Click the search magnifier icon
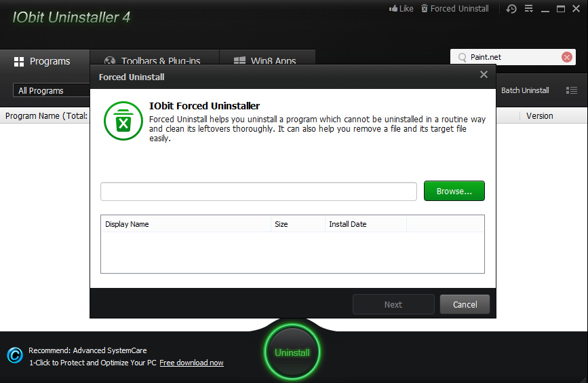 click(x=463, y=58)
